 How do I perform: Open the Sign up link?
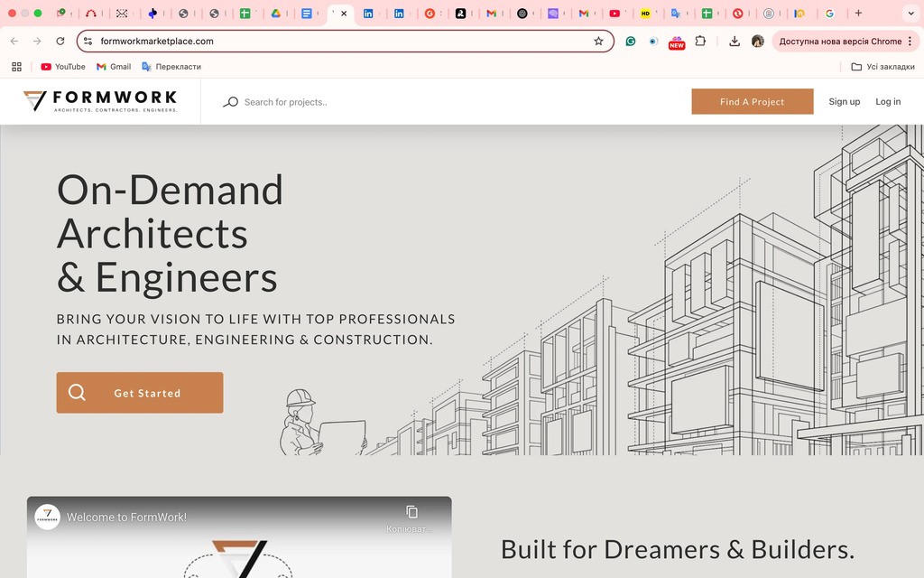coord(844,102)
